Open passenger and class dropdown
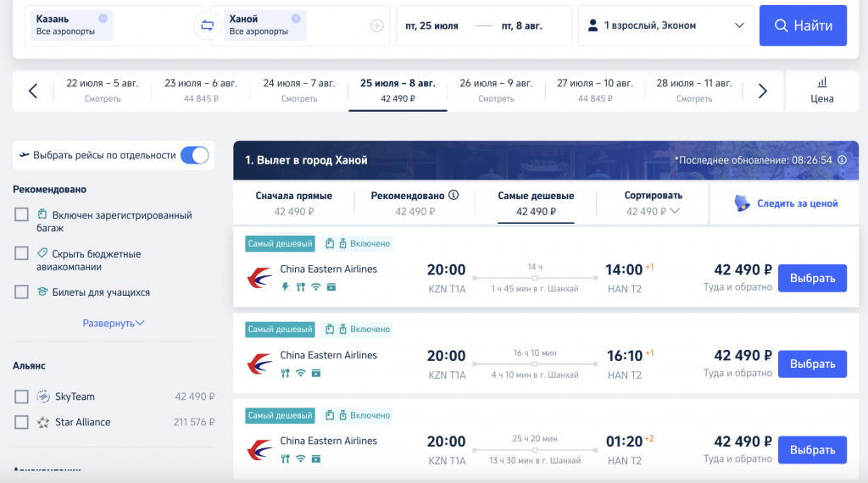The height and width of the screenshot is (483, 868). [666, 25]
